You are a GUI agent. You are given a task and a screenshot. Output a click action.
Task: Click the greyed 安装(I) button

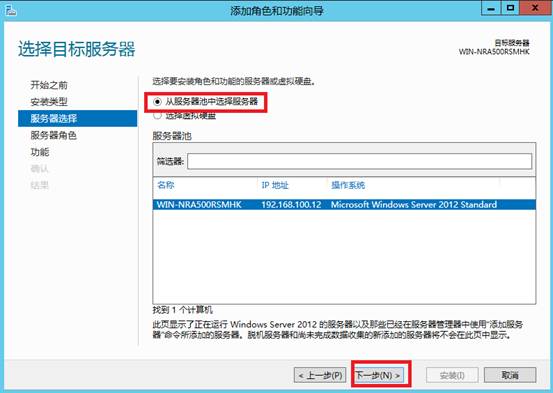452,375
